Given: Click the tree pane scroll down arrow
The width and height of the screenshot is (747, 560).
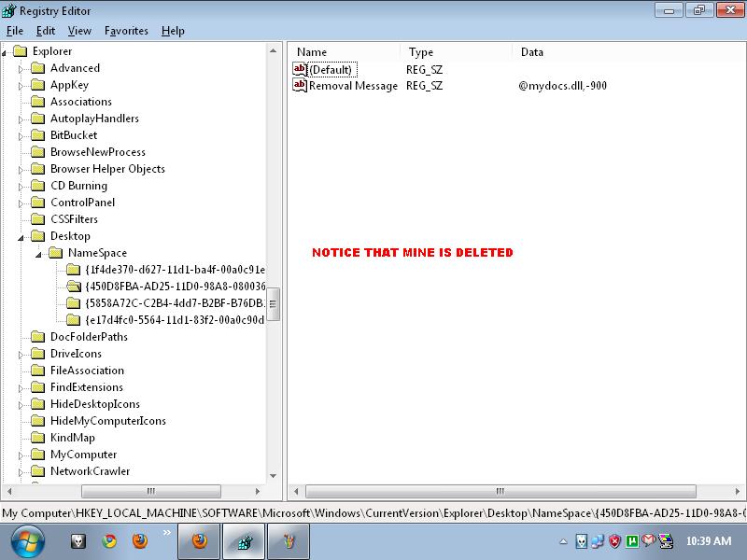Looking at the screenshot, I should pos(273,475).
